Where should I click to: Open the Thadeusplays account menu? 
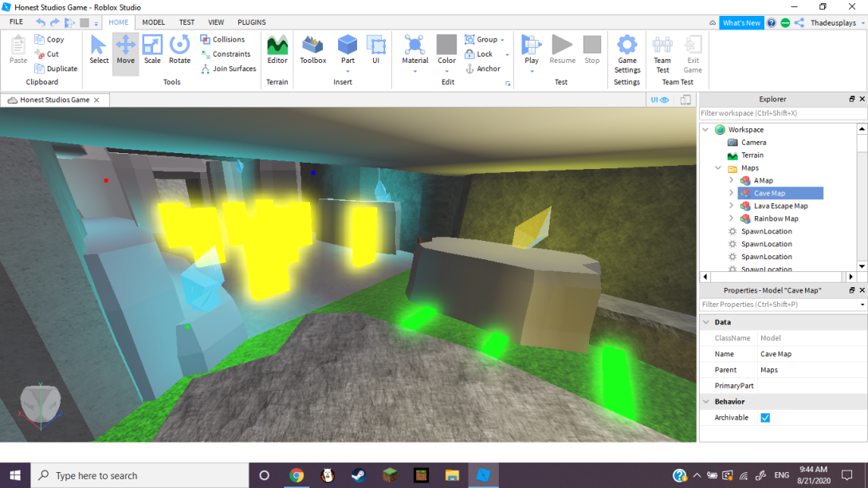click(x=837, y=22)
